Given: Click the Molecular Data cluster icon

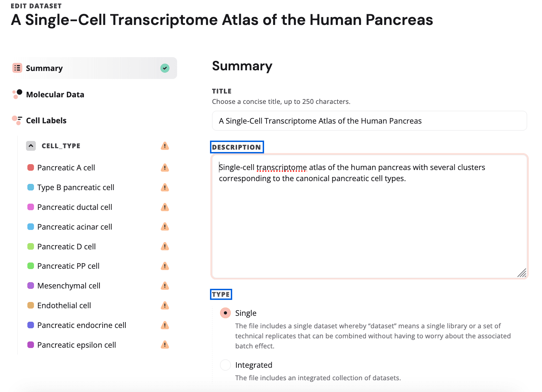Looking at the screenshot, I should coord(17,94).
